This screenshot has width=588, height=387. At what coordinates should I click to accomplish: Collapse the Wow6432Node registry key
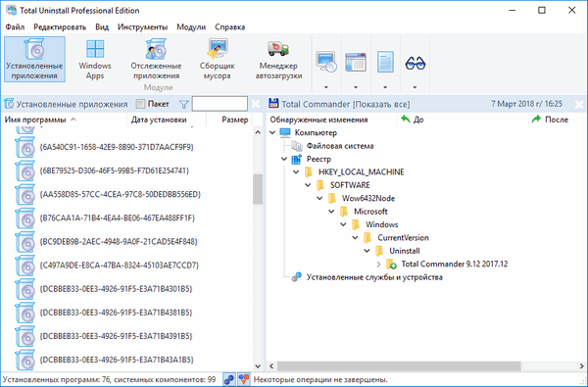tap(319, 198)
